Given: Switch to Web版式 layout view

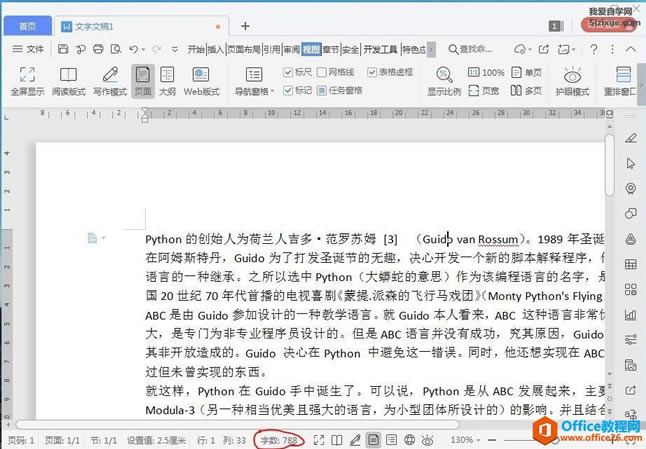Looking at the screenshot, I should pos(201,81).
